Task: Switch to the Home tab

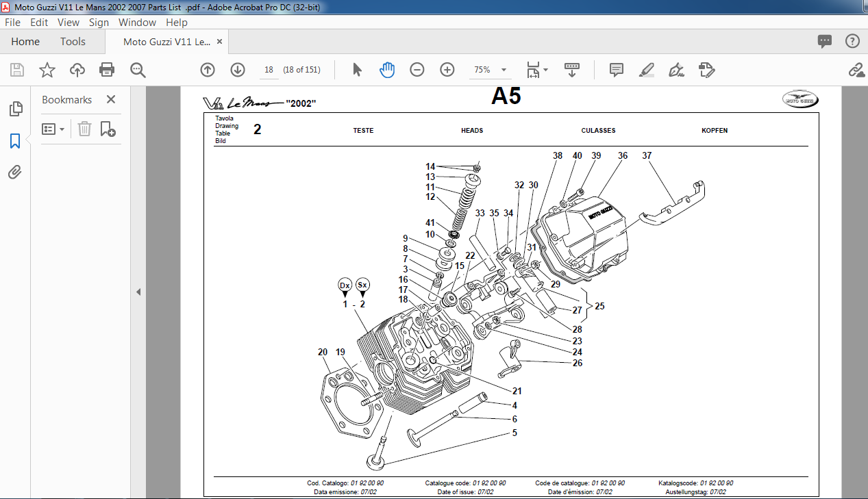Action: tap(25, 41)
